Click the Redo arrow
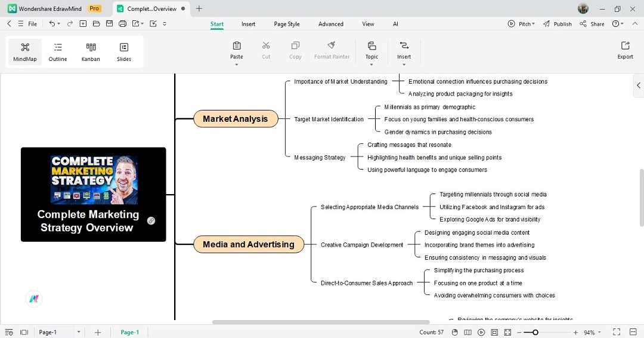The height and width of the screenshot is (338, 644). click(70, 24)
